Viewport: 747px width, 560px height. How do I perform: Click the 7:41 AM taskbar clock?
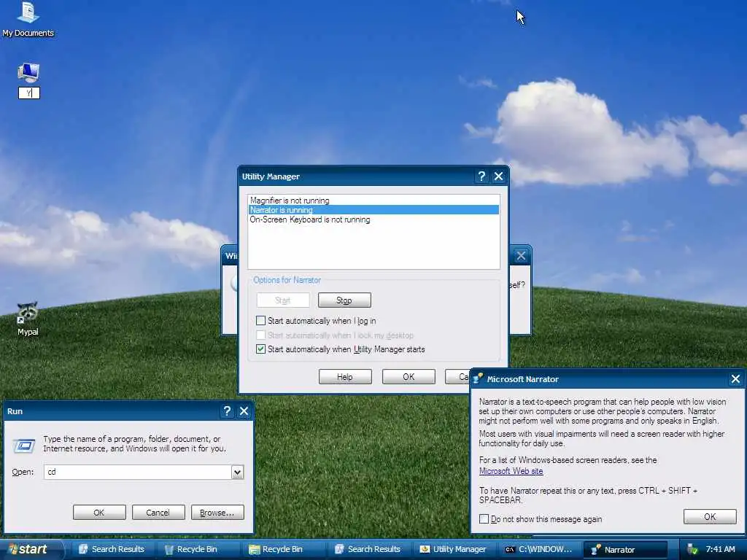point(720,550)
